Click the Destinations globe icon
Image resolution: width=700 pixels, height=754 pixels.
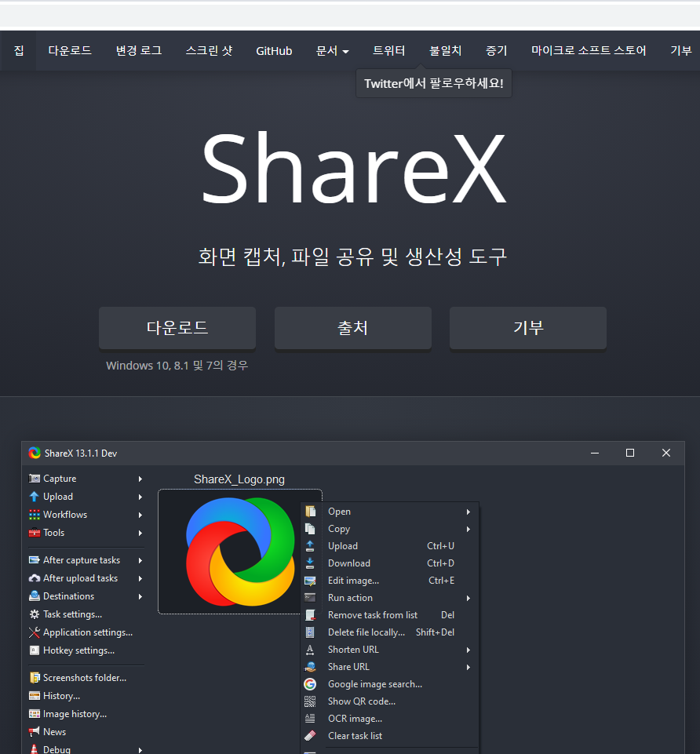35,596
